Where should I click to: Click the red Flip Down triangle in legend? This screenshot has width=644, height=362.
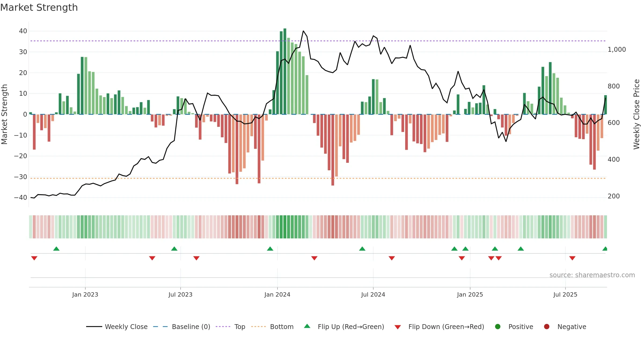(x=398, y=327)
